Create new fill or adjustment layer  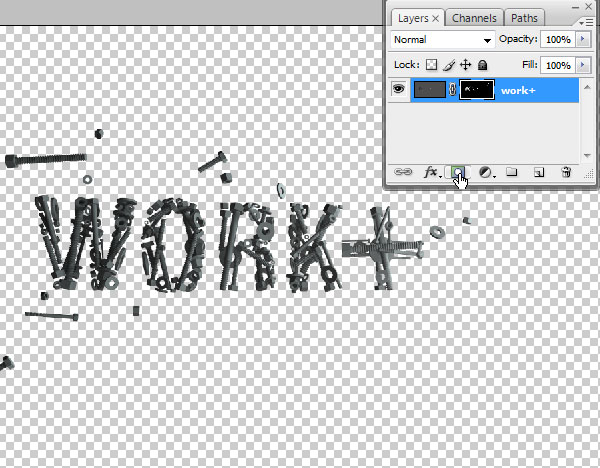[487, 173]
